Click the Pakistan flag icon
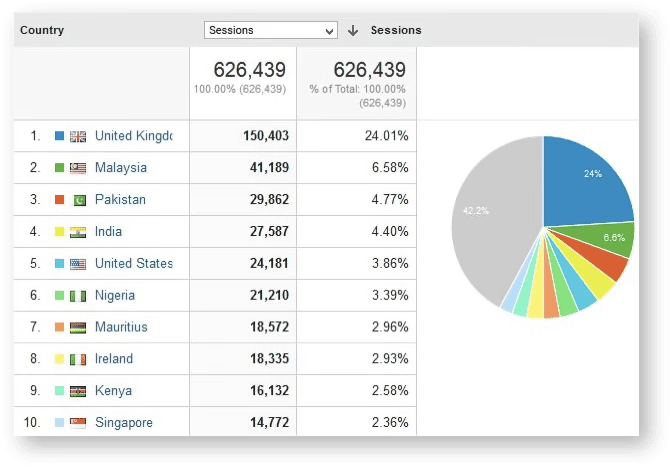Image resolution: width=670 pixels, height=467 pixels. (79, 200)
